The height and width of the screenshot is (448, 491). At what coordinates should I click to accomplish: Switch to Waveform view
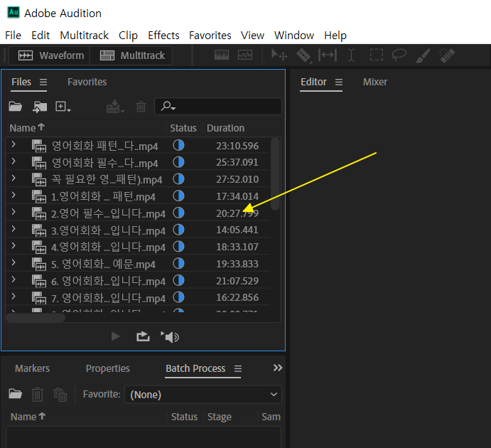click(50, 55)
